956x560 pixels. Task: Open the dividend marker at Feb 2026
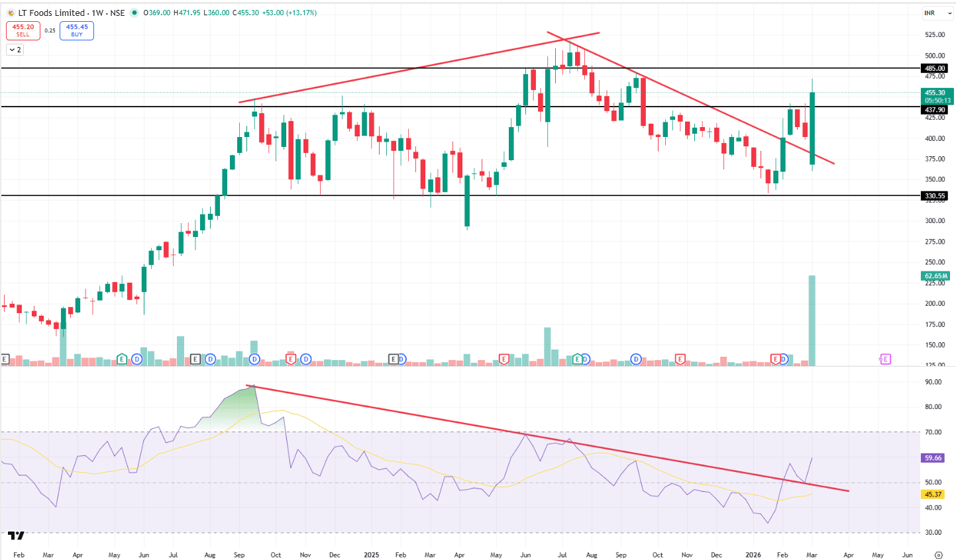783,359
